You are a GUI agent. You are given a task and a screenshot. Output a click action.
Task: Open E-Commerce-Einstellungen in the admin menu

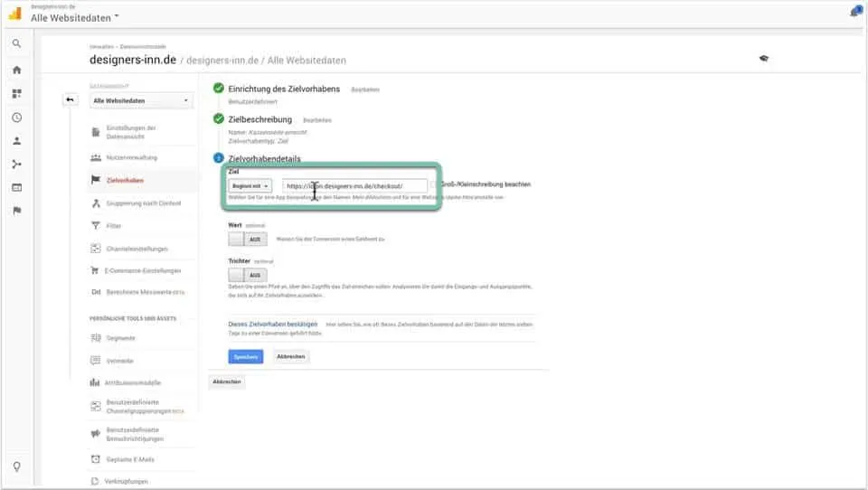coord(143,270)
